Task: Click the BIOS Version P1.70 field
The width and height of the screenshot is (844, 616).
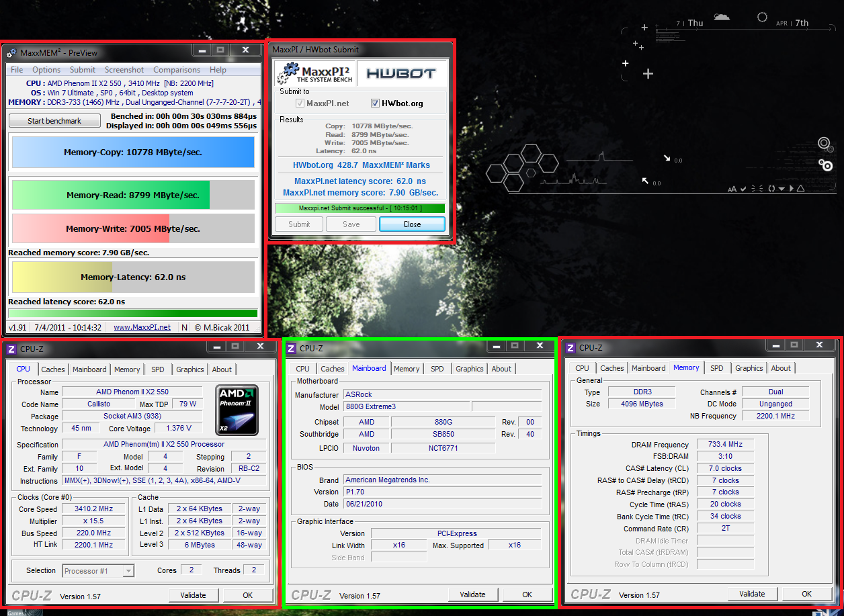Action: [x=442, y=492]
